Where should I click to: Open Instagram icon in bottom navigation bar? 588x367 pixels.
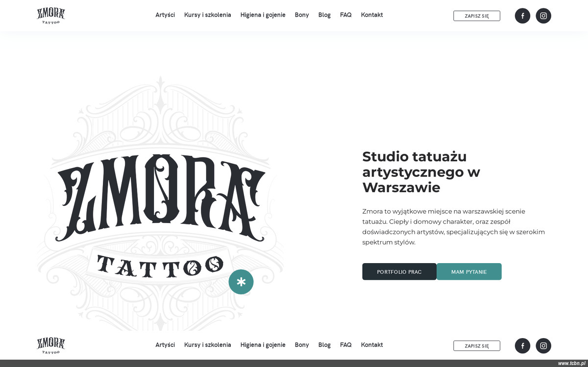(543, 345)
